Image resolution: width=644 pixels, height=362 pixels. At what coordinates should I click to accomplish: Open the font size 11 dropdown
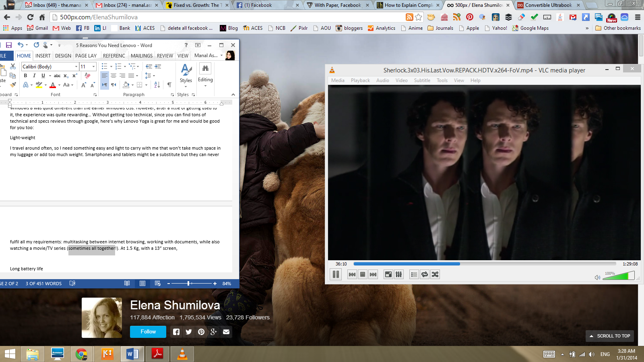pos(93,66)
